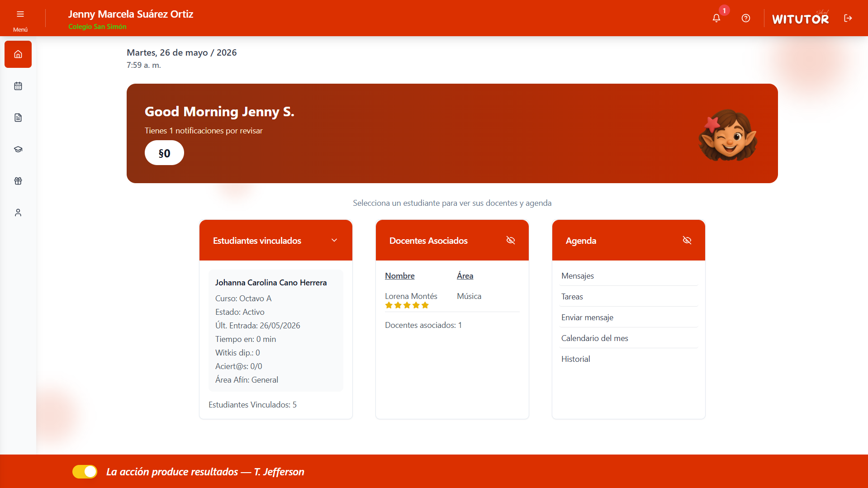Open the graduation cap sidebar icon

coord(18,149)
